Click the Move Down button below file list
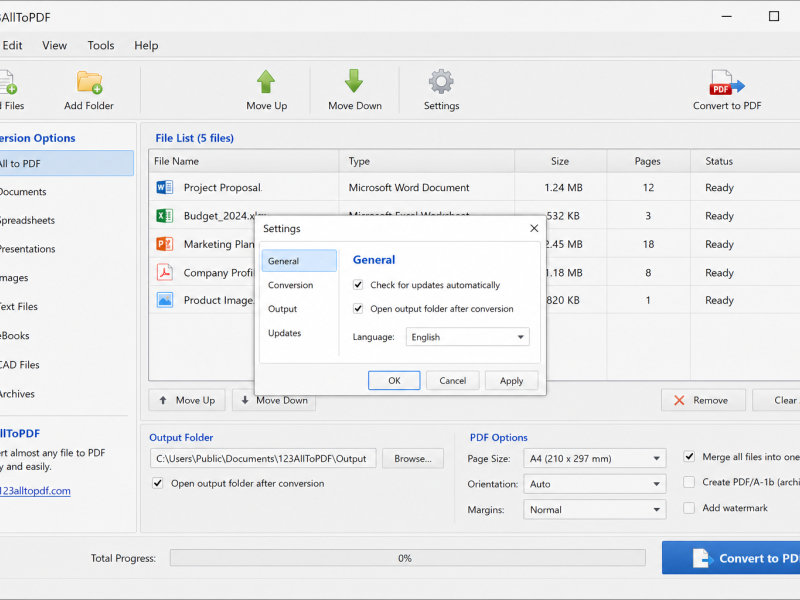Viewport: 800px width, 600px height. pos(274,401)
